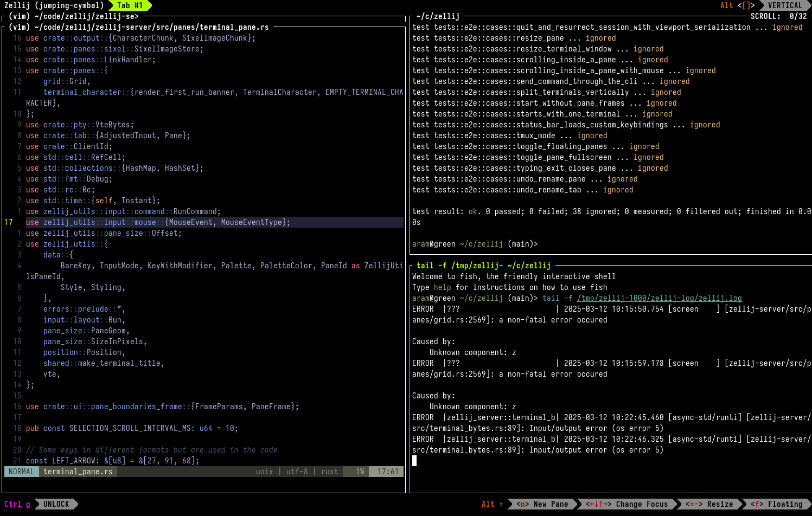812x516 pixels.
Task: Click the Zellij (jumping-cymbal) session name
Action: tap(54, 5)
